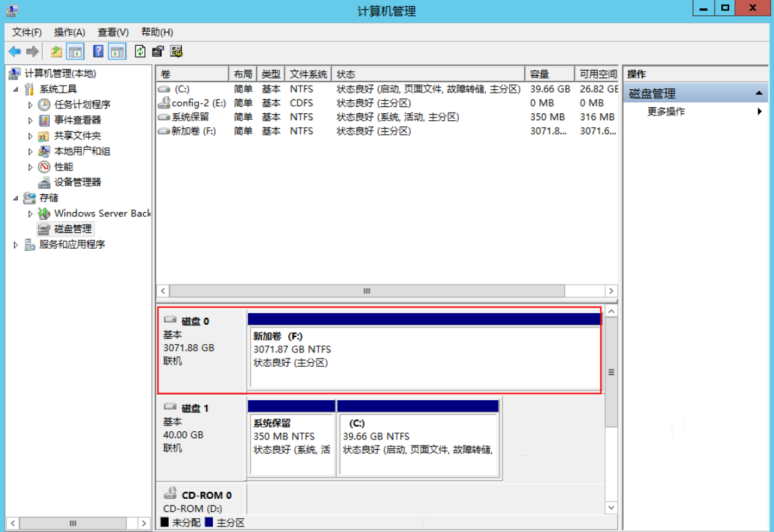Sort by the 可用空间 column header
Viewport: 774px width, 532px height.
(x=597, y=74)
